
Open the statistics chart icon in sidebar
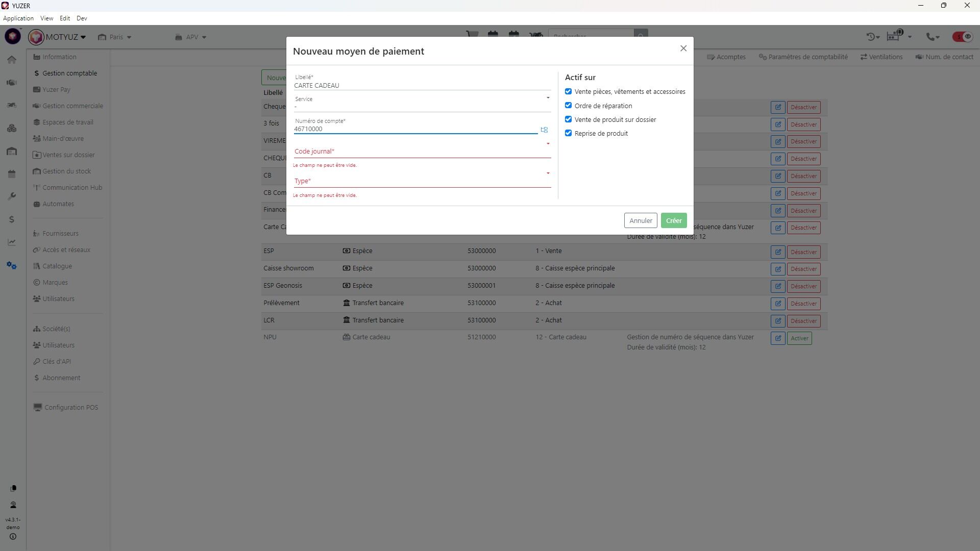click(12, 242)
